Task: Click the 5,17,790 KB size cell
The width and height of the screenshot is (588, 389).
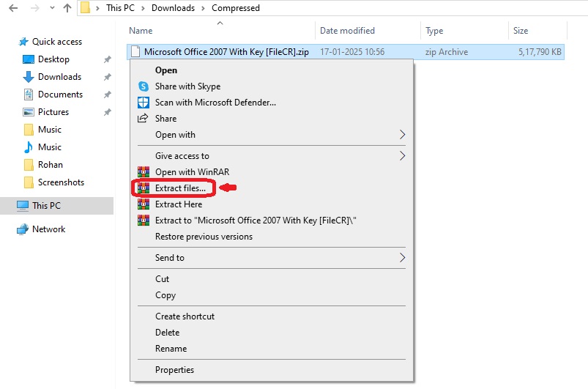Action: 540,52
